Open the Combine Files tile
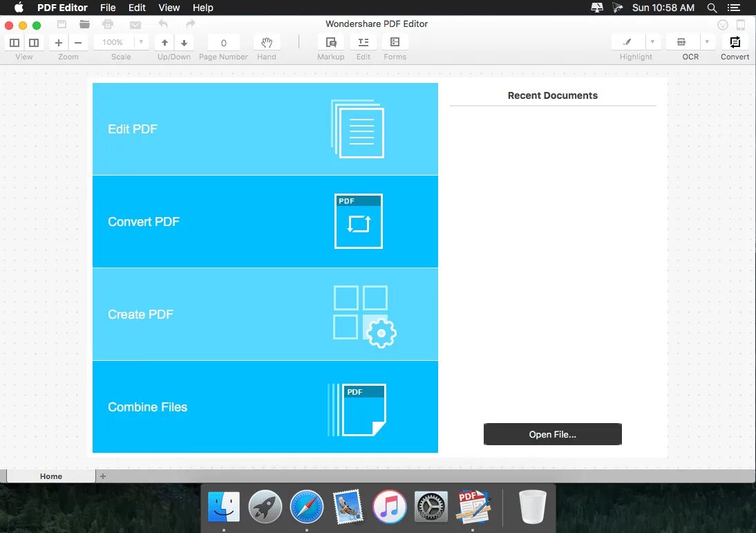 tap(265, 406)
